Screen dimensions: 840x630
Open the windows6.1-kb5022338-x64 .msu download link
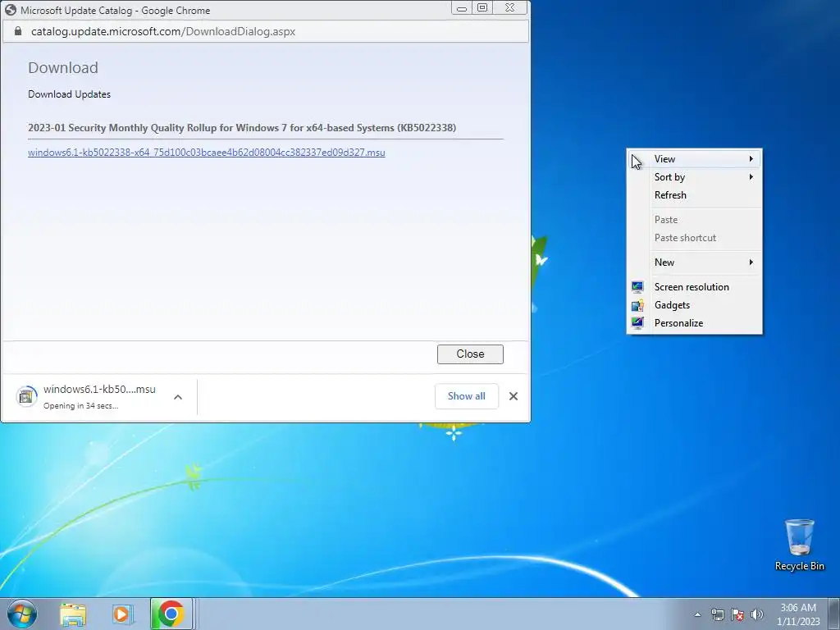[x=206, y=152]
